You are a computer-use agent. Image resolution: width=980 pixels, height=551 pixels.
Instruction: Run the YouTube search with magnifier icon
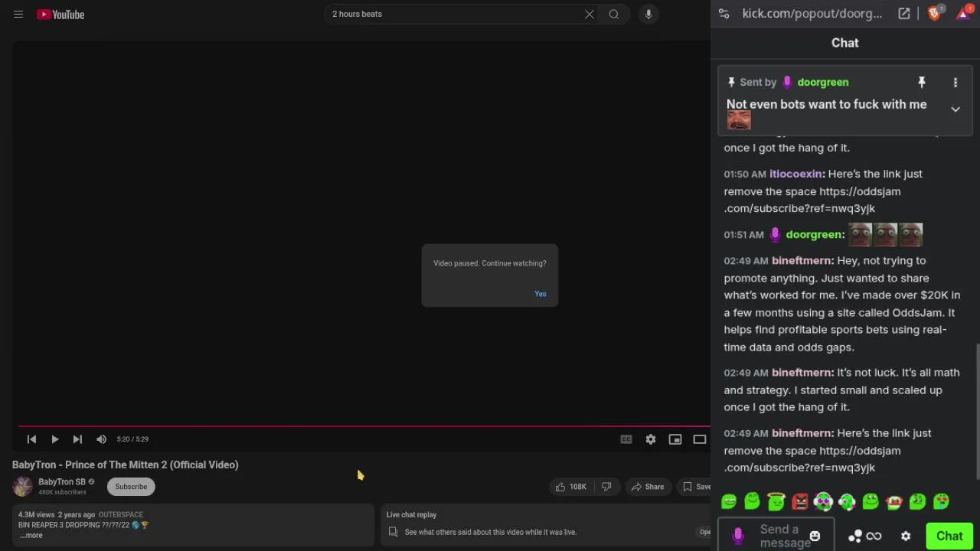(x=614, y=14)
